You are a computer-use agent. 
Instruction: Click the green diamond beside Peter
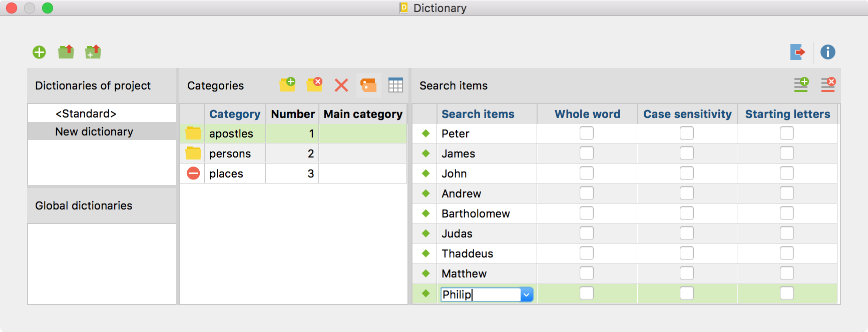[426, 133]
